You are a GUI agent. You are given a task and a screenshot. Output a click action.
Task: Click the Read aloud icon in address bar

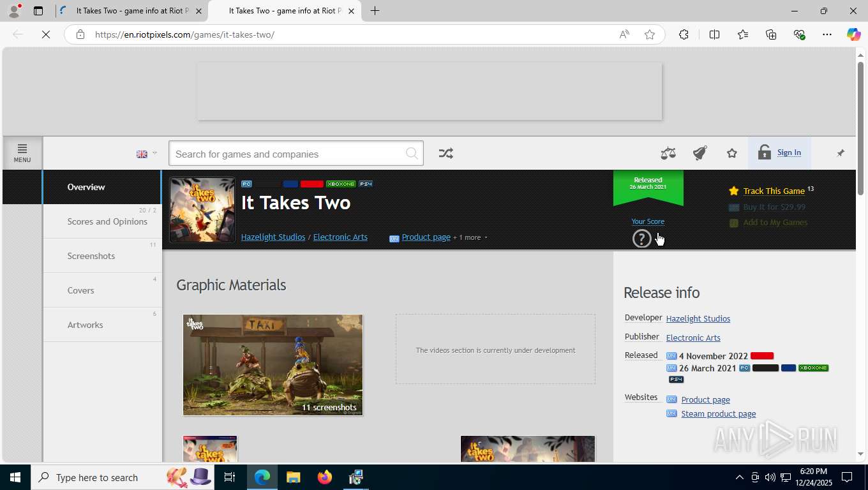click(624, 34)
